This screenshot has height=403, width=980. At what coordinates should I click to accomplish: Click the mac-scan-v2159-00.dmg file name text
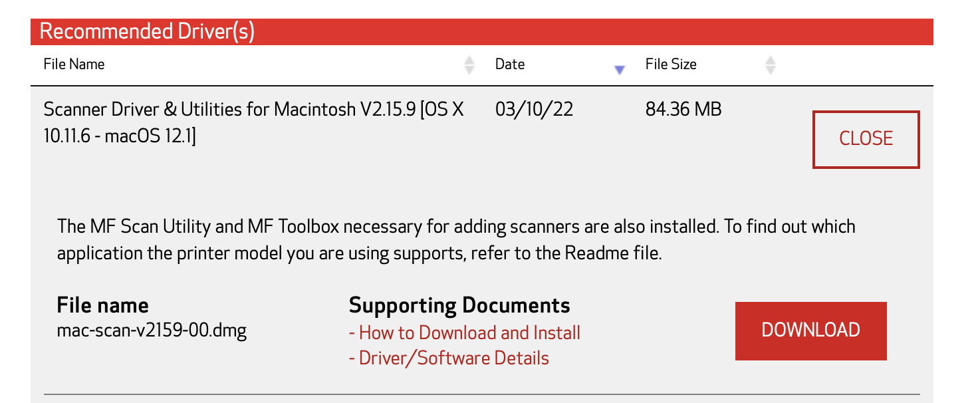point(152,331)
